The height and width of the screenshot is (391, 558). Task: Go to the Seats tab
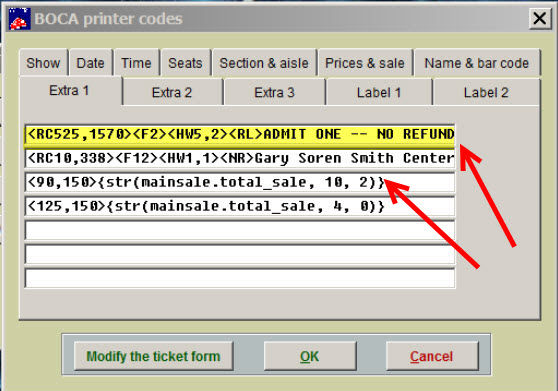coord(185,63)
